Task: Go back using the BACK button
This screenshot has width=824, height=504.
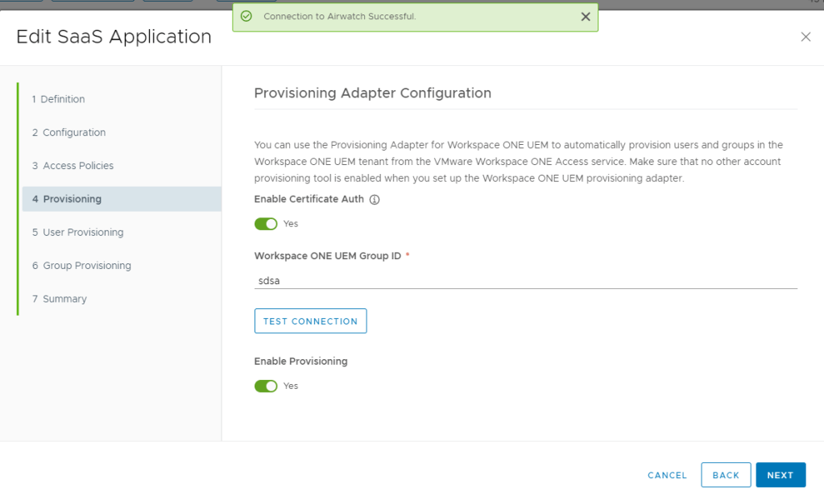Action: 726,475
